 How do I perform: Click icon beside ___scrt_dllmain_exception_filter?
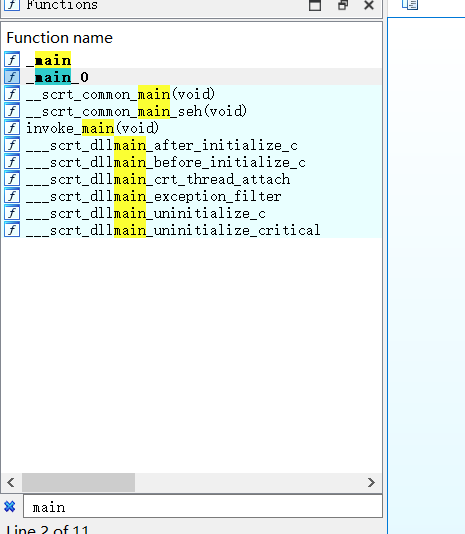(x=12, y=196)
